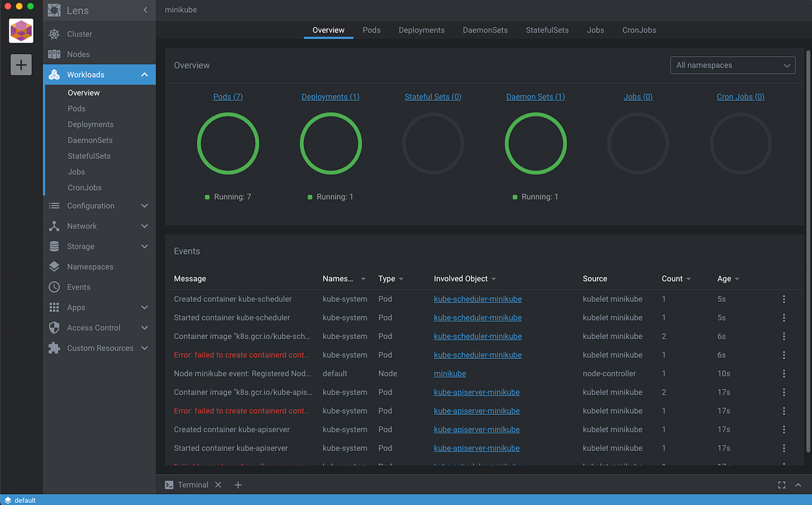The width and height of the screenshot is (812, 505).
Task: Collapse the Lens sidebar with arrow
Action: [x=145, y=11]
